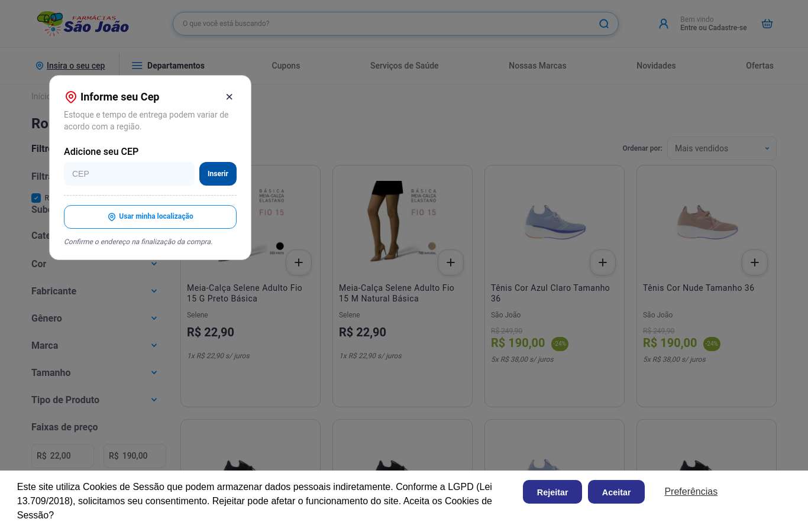Viewport: 808px width, 532px height.
Task: Choose Usar minha localização
Action: [150, 217]
